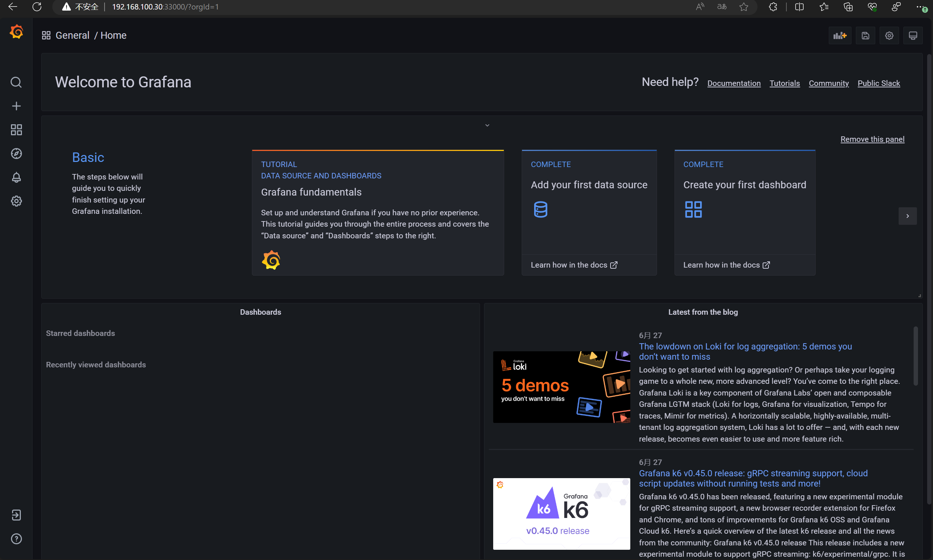Click the browser refresh icon
Screen dimensions: 933x560
(x=37, y=7)
